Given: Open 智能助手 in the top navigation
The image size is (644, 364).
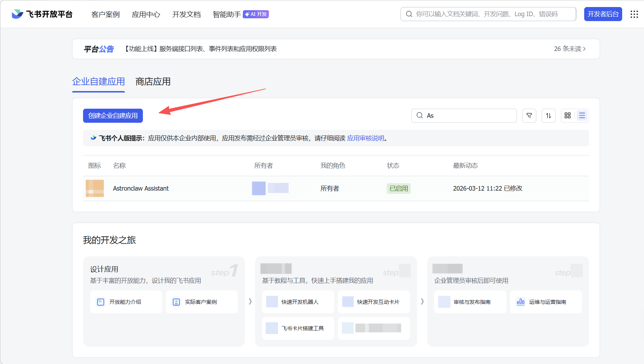Looking at the screenshot, I should pyautogui.click(x=227, y=14).
